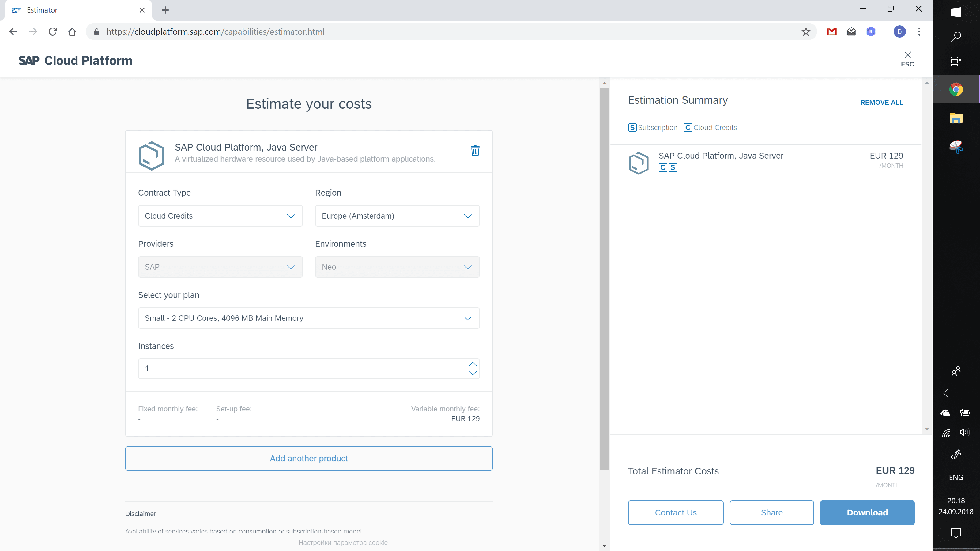Screen dimensions: 980x551
Task: Open the People icon in the taskbar
Action: [956, 371]
